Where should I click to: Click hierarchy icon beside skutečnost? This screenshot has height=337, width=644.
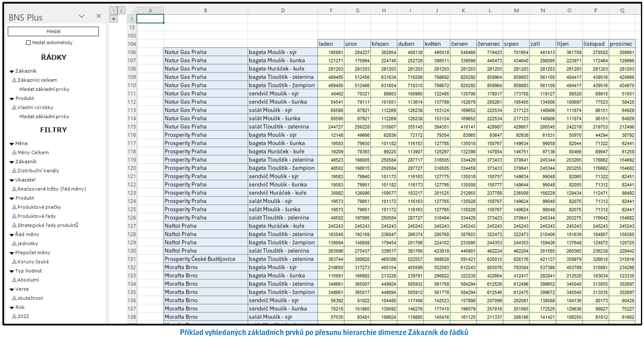(x=14, y=298)
